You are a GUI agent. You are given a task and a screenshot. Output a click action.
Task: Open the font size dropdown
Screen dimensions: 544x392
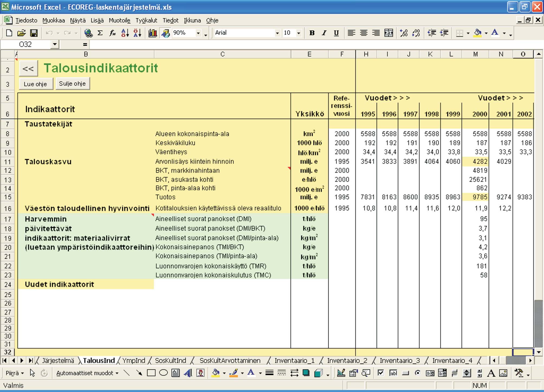coord(299,33)
